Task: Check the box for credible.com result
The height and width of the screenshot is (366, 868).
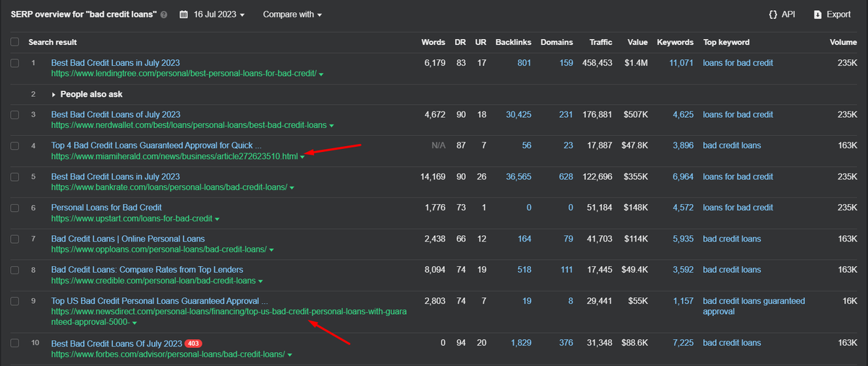Action: coord(15,271)
